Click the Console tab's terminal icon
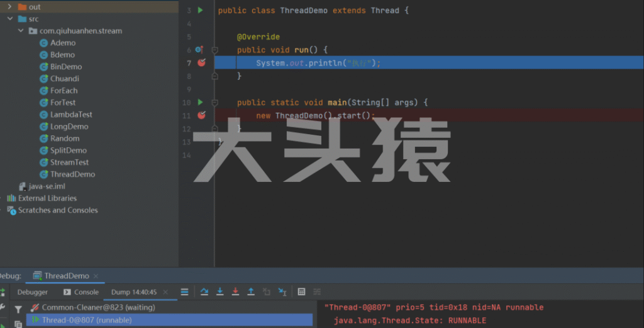Image resolution: width=644 pixels, height=328 pixels. [x=67, y=292]
